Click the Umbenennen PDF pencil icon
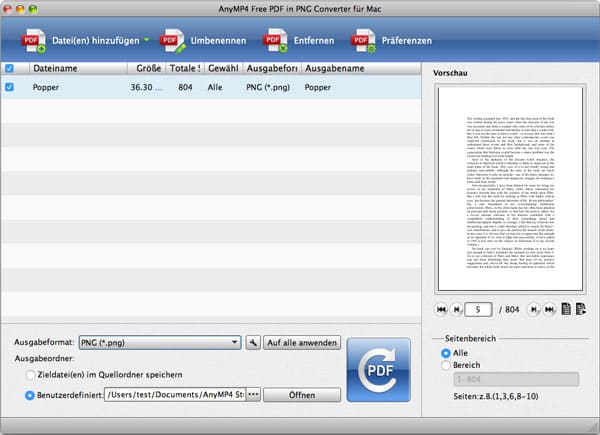Screen dimensions: 600x435 coord(173,41)
